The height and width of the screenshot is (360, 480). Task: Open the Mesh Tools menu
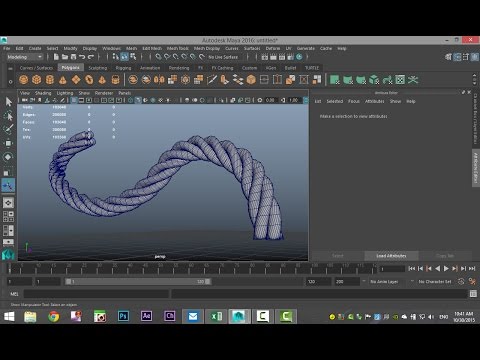coord(178,48)
